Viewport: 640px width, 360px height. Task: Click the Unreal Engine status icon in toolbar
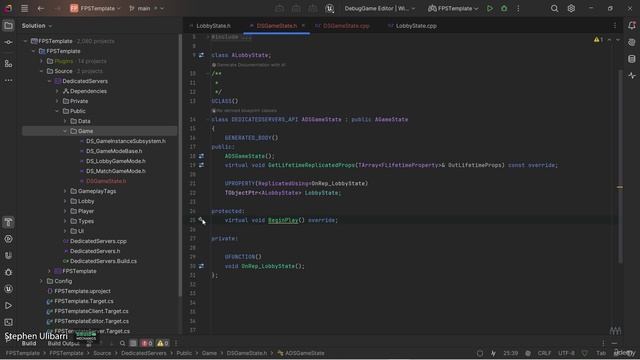pos(330,8)
